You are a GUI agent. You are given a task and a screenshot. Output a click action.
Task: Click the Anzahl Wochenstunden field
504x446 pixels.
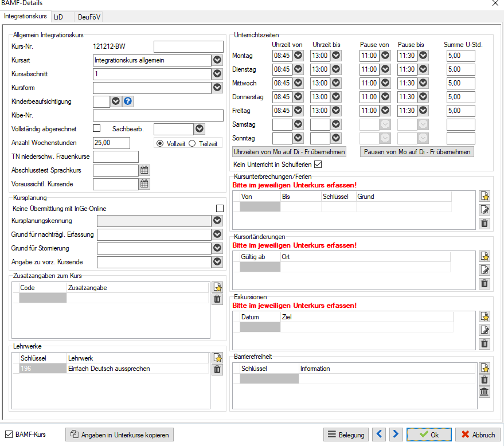point(112,143)
